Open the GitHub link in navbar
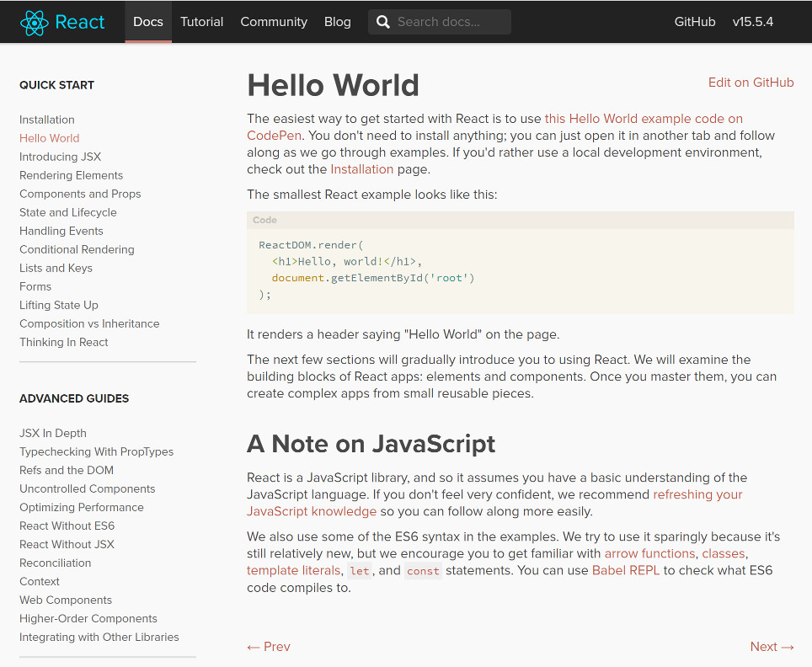This screenshot has height=667, width=812. pos(694,22)
